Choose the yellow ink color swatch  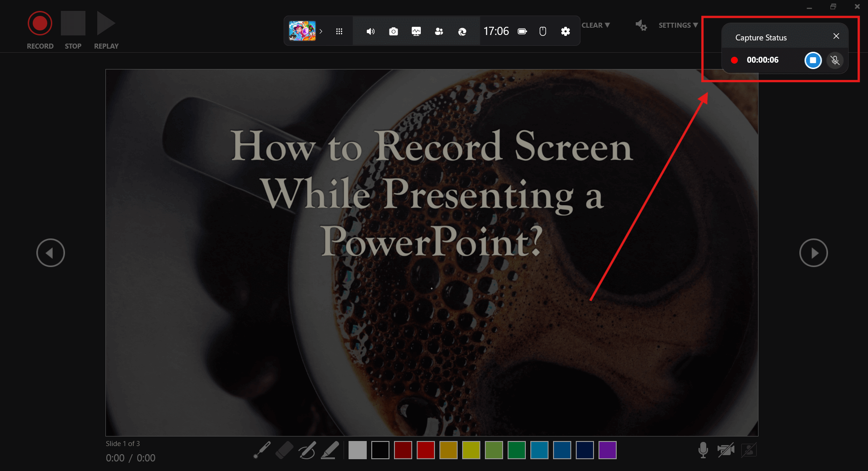tap(471, 450)
